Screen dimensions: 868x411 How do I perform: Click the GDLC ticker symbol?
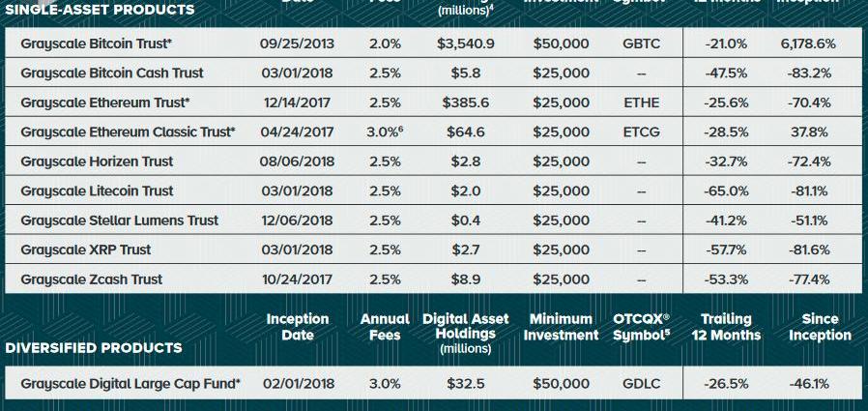[x=641, y=383]
